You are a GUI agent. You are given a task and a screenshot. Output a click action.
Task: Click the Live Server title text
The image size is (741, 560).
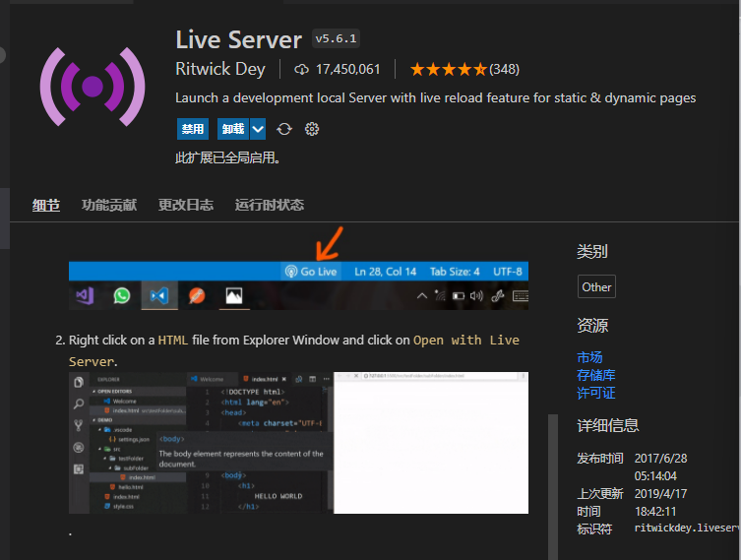pos(239,39)
